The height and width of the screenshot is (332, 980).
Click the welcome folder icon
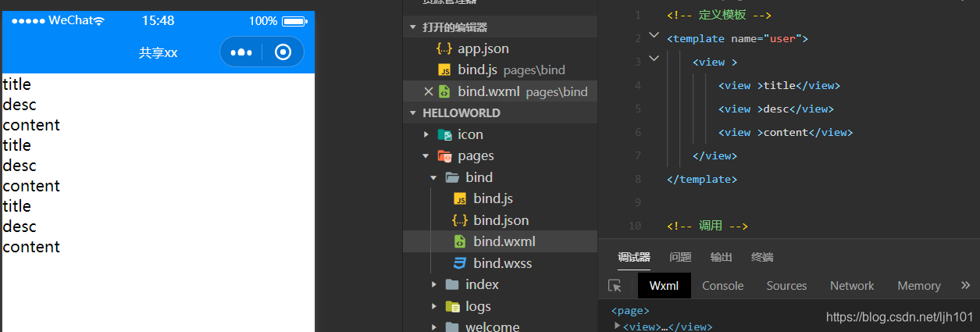click(452, 327)
